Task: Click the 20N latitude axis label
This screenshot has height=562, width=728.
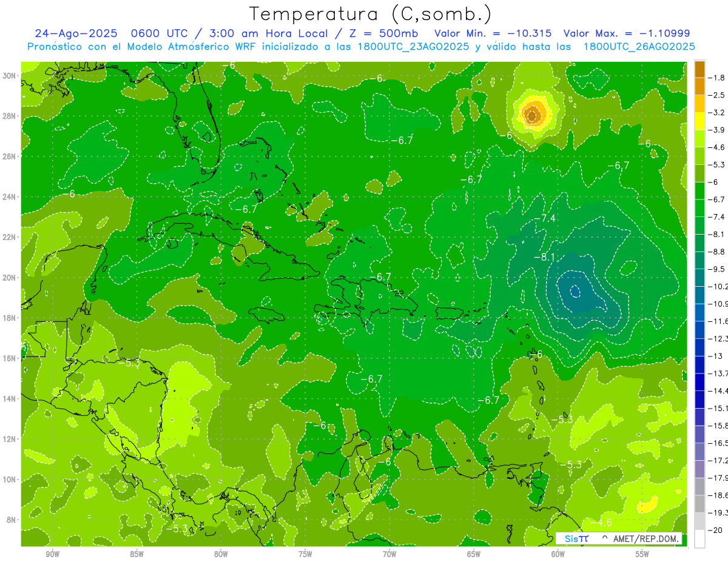Action: [x=10, y=278]
